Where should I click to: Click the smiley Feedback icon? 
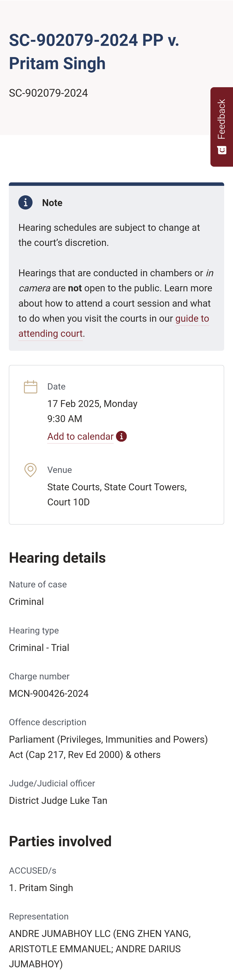(x=222, y=150)
